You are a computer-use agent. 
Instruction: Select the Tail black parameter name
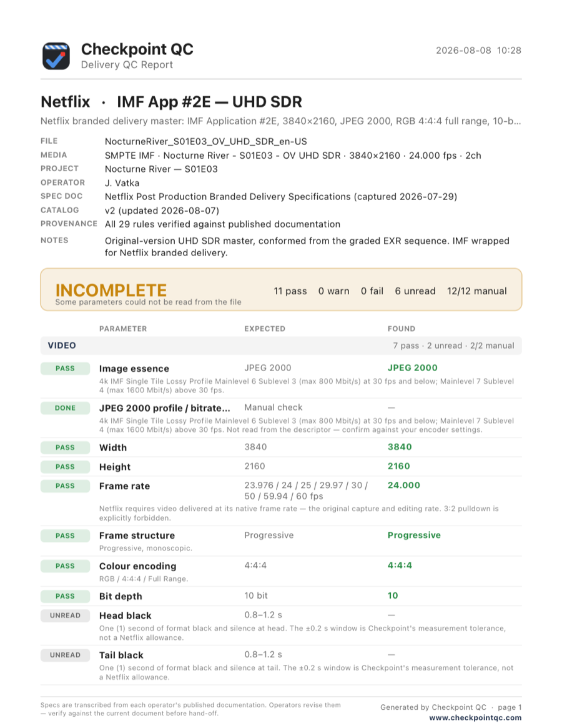[x=121, y=655]
